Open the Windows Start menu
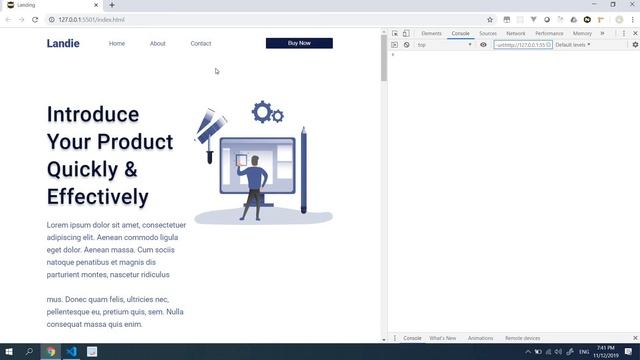The width and height of the screenshot is (640, 360). click(9, 351)
